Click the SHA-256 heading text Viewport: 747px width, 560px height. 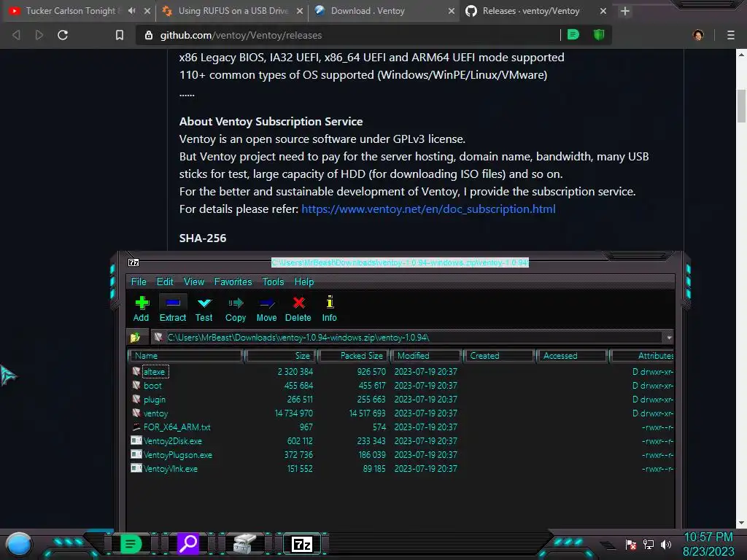[x=203, y=238]
